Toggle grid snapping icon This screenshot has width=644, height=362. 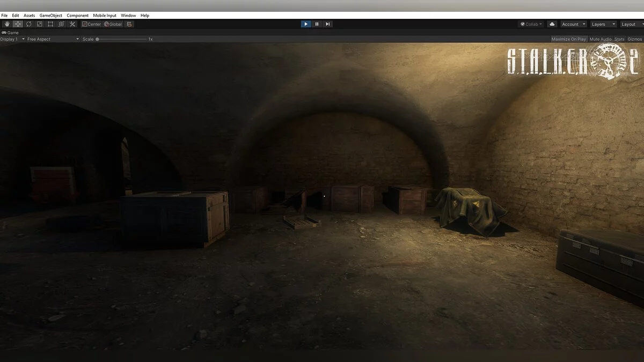(129, 24)
